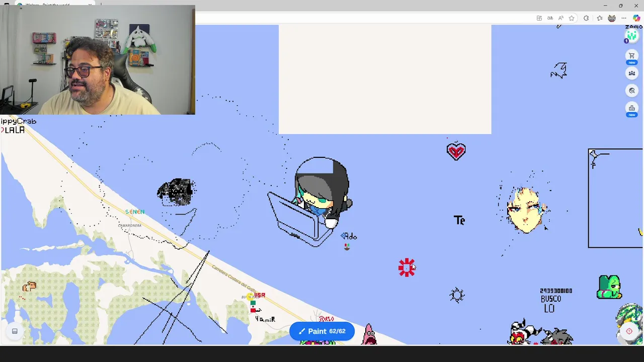Open the explore map search icon

point(632,90)
